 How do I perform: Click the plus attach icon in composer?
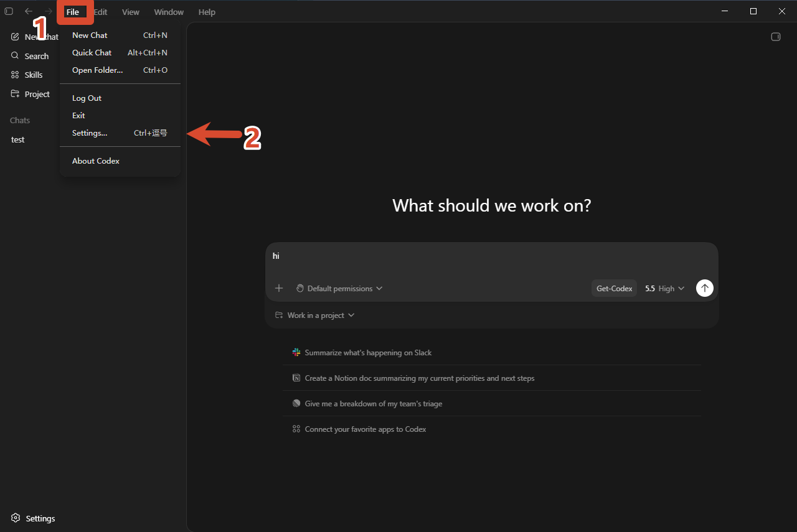tap(279, 288)
